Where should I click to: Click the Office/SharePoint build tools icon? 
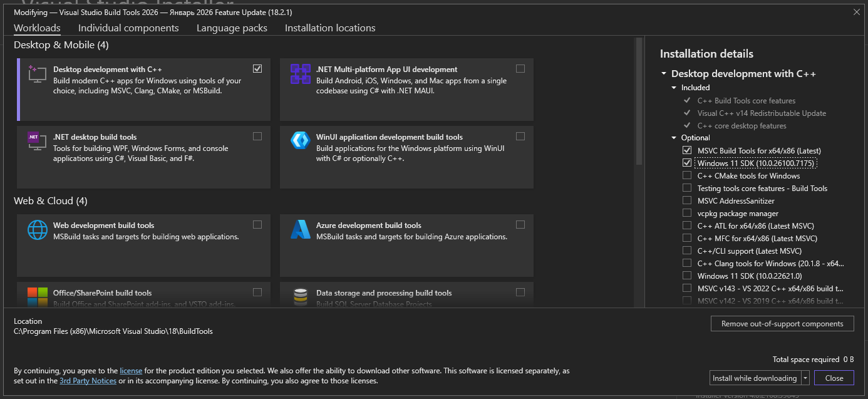tap(38, 297)
